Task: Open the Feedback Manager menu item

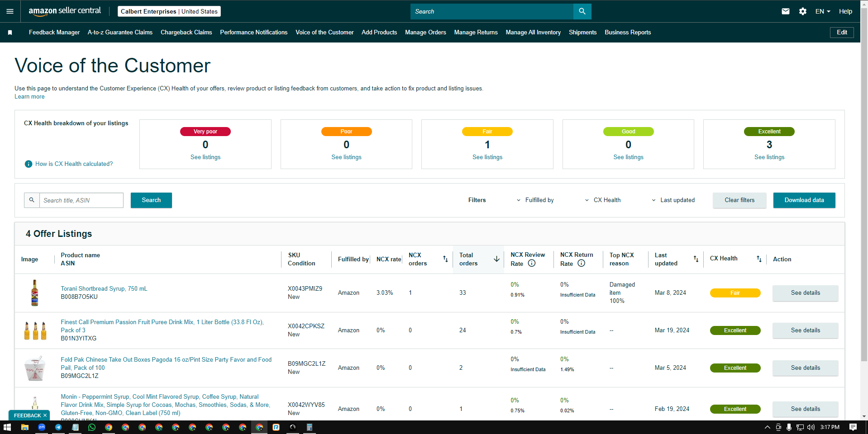Action: (54, 33)
